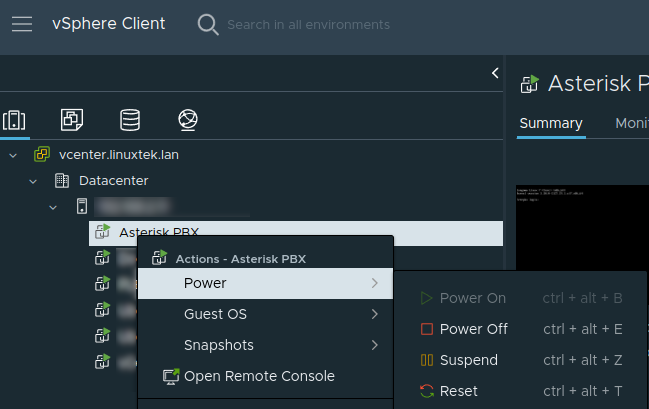Expand the Guest OS submenu arrow
This screenshot has width=649, height=409.
point(375,314)
